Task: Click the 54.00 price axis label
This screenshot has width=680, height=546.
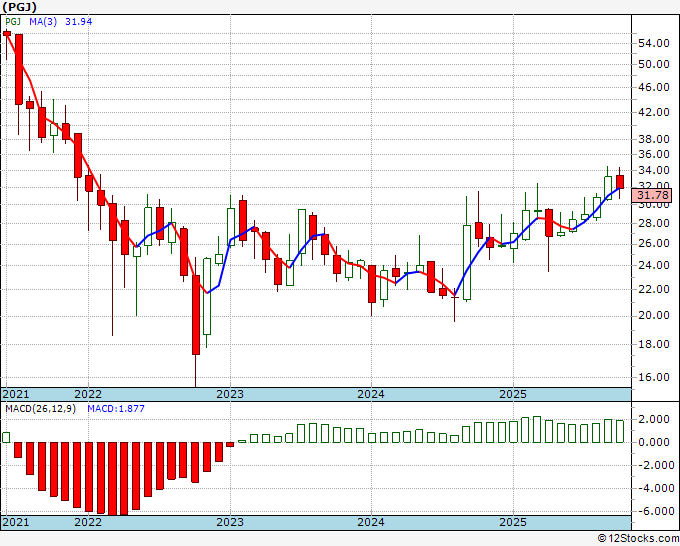Action: click(654, 43)
